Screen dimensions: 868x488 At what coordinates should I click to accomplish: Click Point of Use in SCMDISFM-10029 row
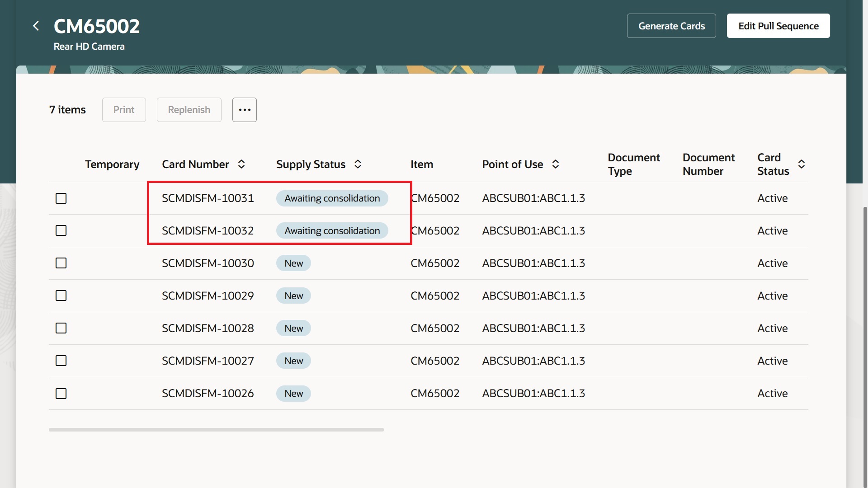(533, 296)
